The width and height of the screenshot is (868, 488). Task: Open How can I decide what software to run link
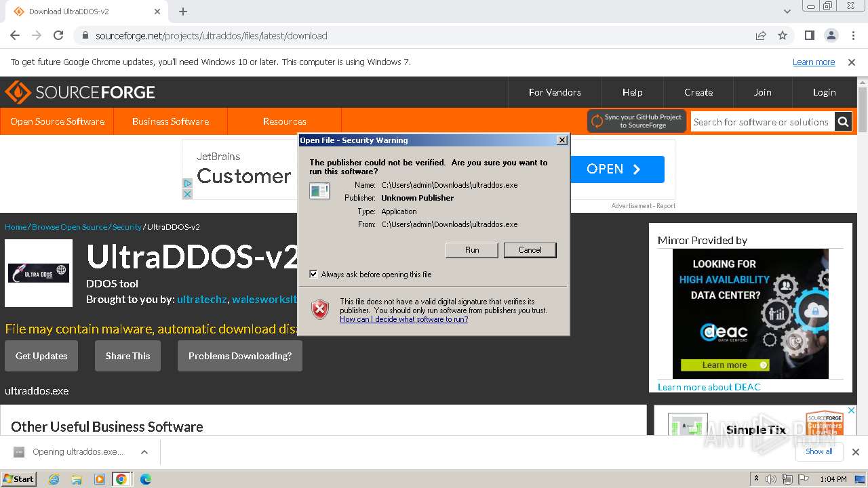click(403, 319)
